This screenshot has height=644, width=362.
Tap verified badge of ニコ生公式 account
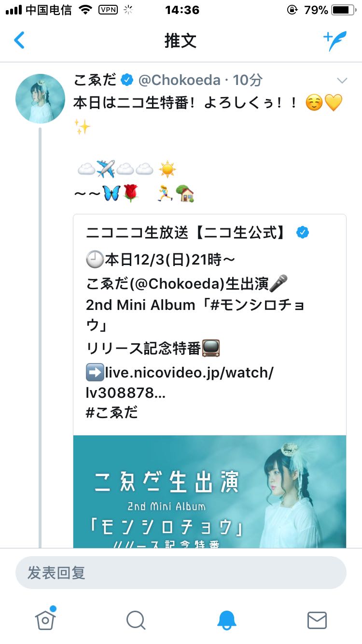click(x=303, y=233)
